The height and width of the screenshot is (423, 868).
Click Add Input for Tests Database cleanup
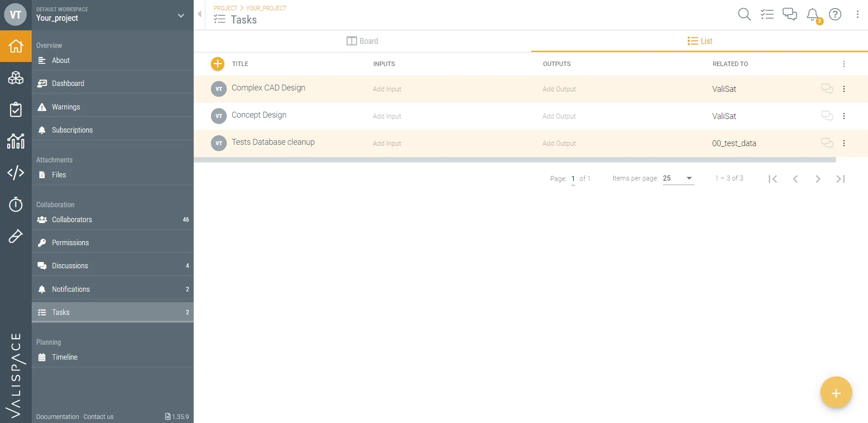pos(387,143)
